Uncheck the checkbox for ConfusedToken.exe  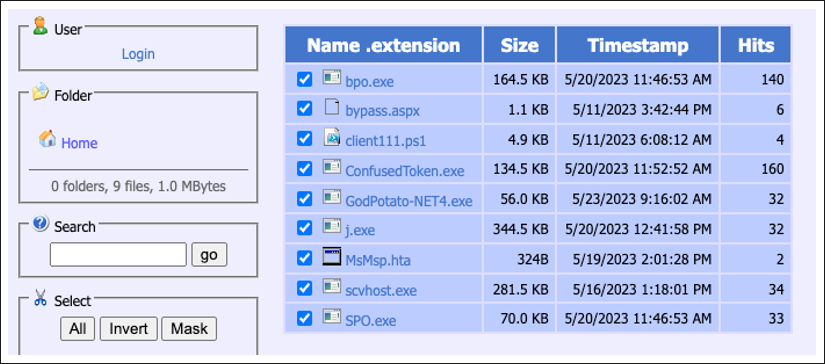[304, 168]
